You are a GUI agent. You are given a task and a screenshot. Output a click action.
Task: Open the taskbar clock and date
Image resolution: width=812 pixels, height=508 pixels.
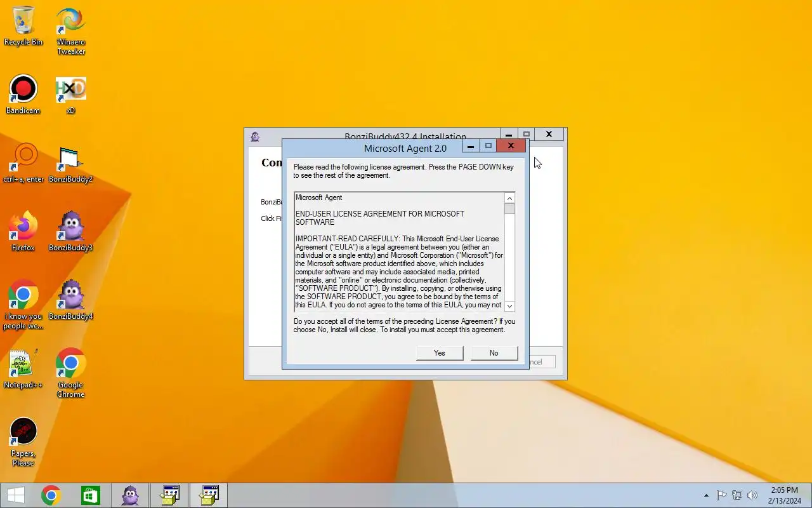pyautogui.click(x=785, y=495)
